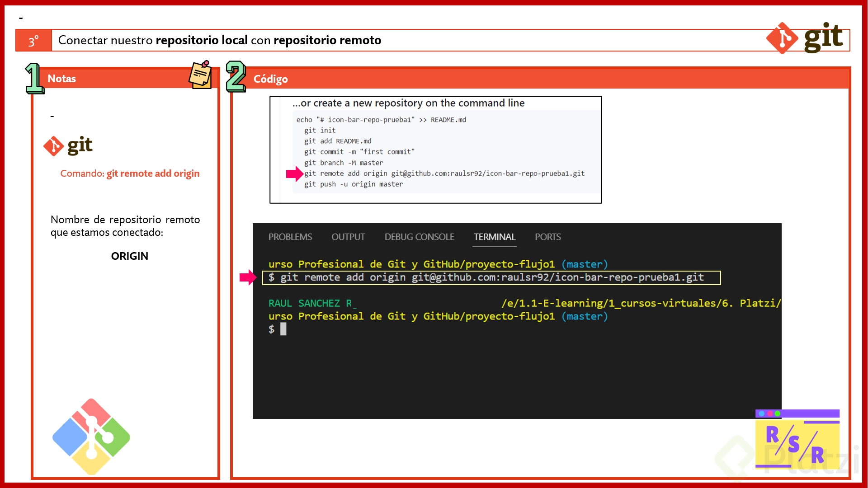Select the DEBUG CONSOLE tab
Viewport: 868px width, 488px height.
point(420,237)
